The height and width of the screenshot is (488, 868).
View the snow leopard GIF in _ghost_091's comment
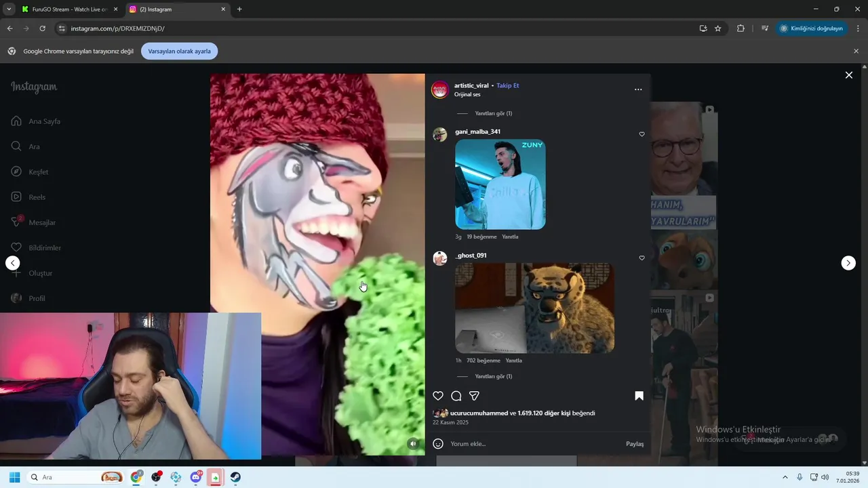click(x=535, y=308)
